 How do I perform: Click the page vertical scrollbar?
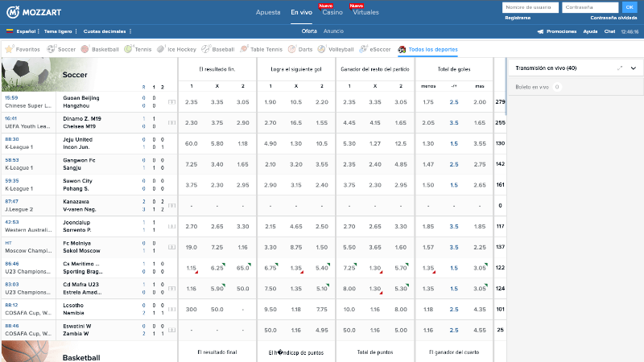pos(506,86)
